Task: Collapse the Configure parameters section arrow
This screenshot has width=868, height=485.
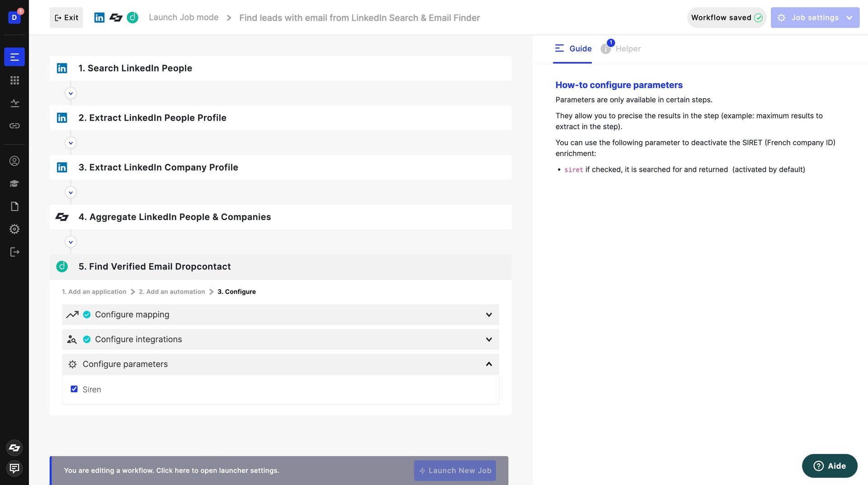Action: [489, 364]
